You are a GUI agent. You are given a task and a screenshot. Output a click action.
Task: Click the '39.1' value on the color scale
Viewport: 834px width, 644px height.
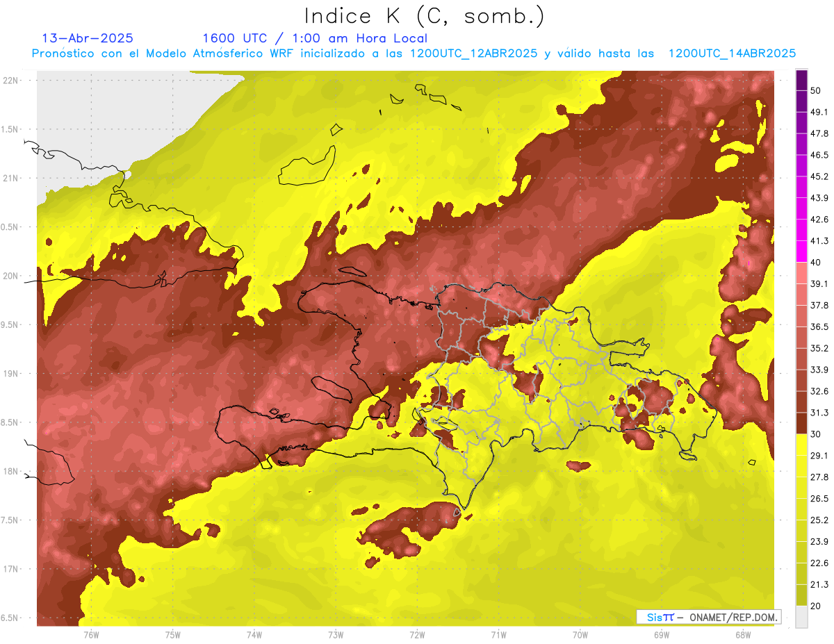[x=819, y=284]
